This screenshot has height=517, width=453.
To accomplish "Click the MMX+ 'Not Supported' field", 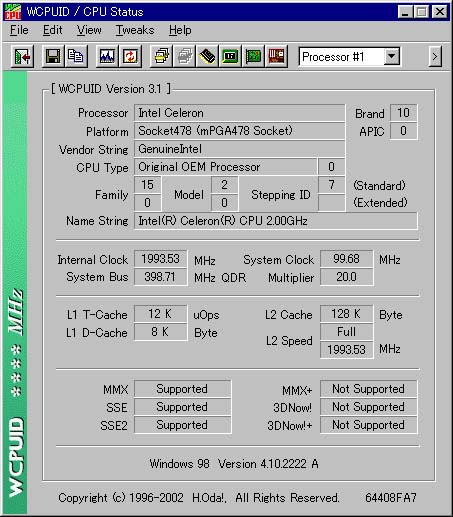I will coord(368,389).
